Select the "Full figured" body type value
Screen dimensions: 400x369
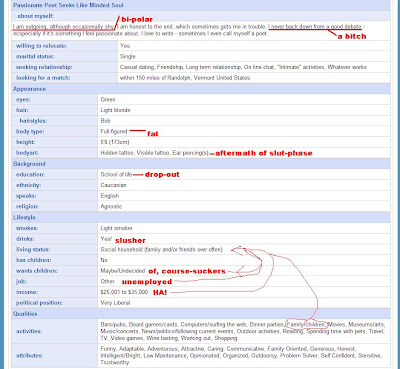[114, 131]
